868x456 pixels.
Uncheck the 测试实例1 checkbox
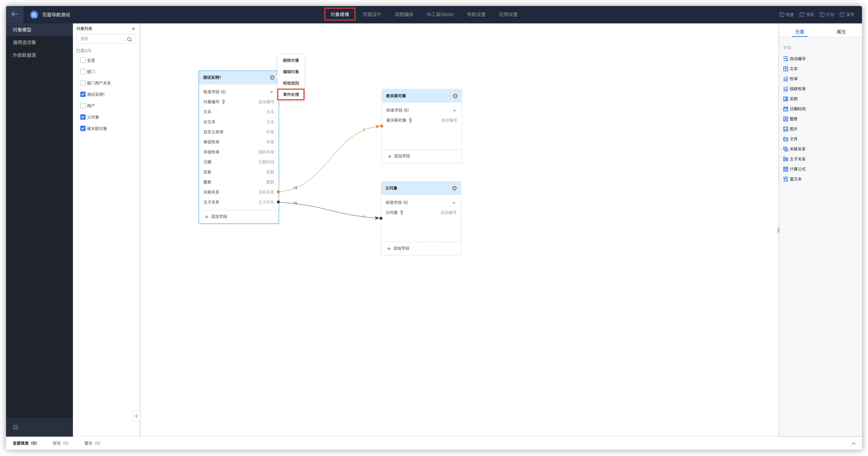[x=83, y=94]
